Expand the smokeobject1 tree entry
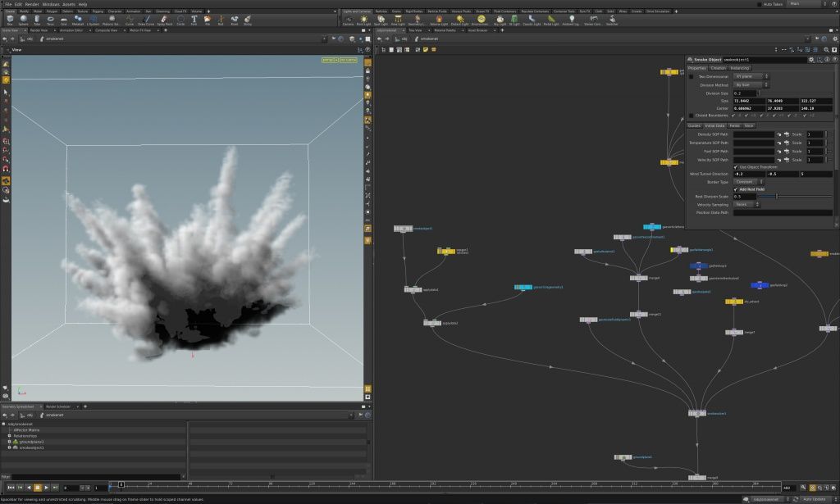 [9, 447]
